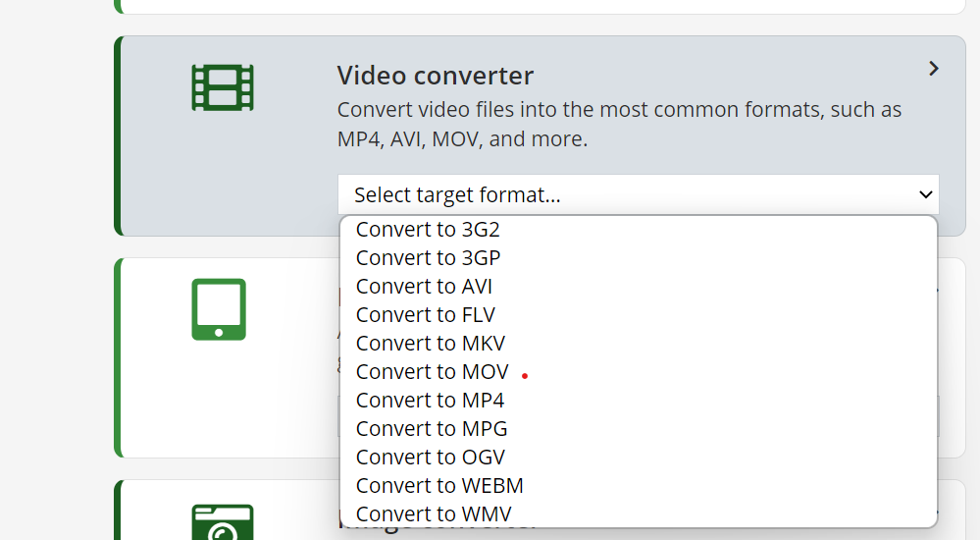
Task: Choose Convert to WEBM option
Action: tap(638, 486)
